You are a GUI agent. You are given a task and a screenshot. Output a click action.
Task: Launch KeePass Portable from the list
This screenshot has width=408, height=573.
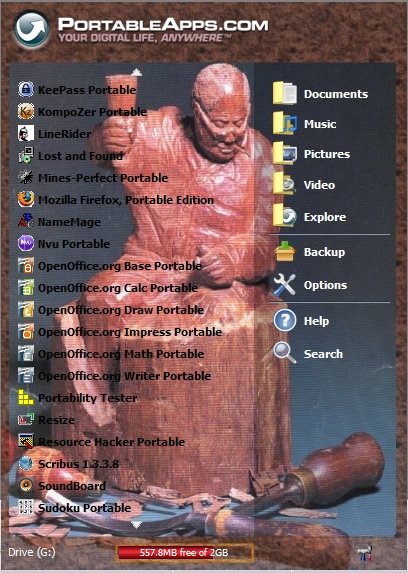point(87,90)
